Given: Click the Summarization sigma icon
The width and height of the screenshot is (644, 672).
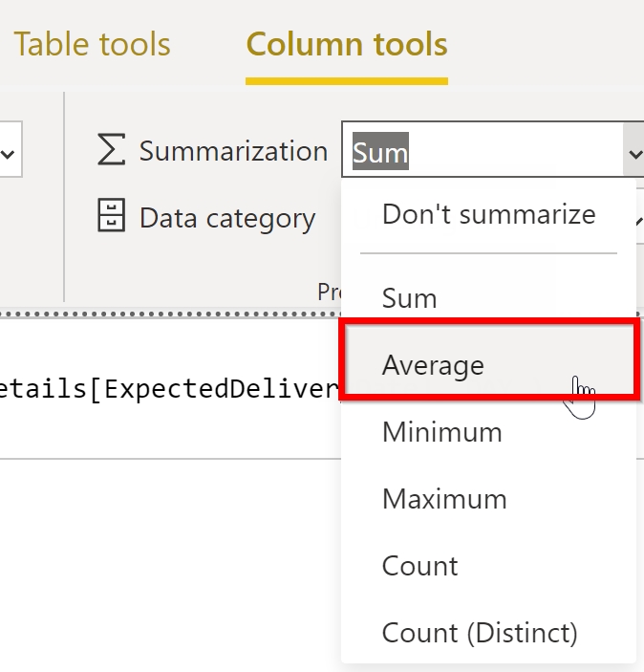Looking at the screenshot, I should pyautogui.click(x=112, y=149).
